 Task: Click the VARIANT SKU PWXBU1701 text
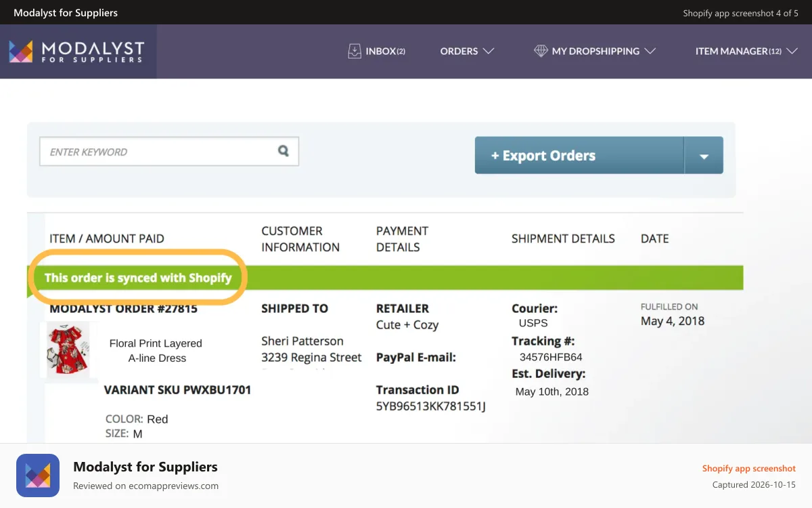point(177,390)
